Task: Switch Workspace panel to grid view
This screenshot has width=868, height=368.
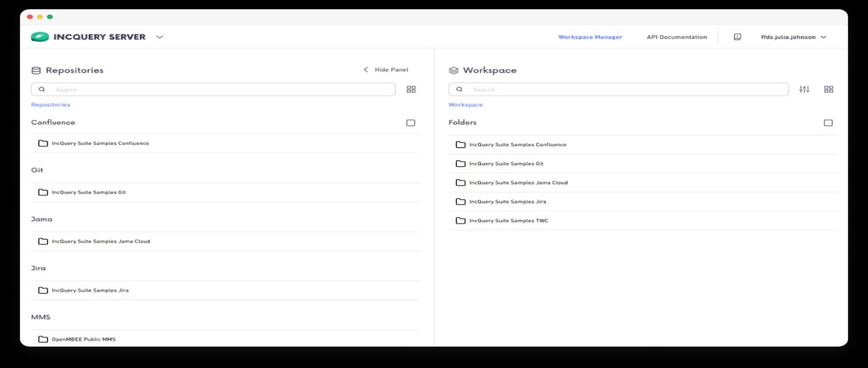Action: click(x=829, y=89)
